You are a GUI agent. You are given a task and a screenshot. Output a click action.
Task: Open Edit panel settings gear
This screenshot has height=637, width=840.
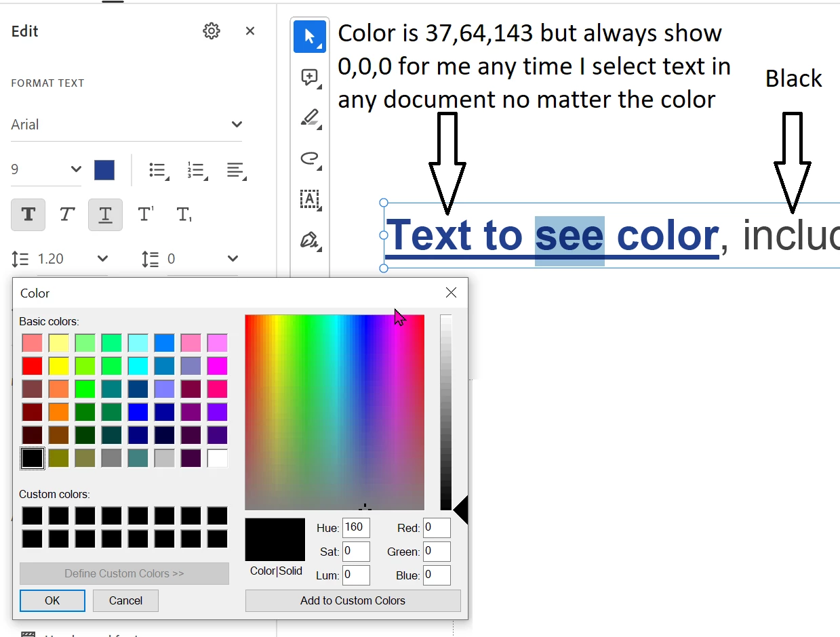212,31
